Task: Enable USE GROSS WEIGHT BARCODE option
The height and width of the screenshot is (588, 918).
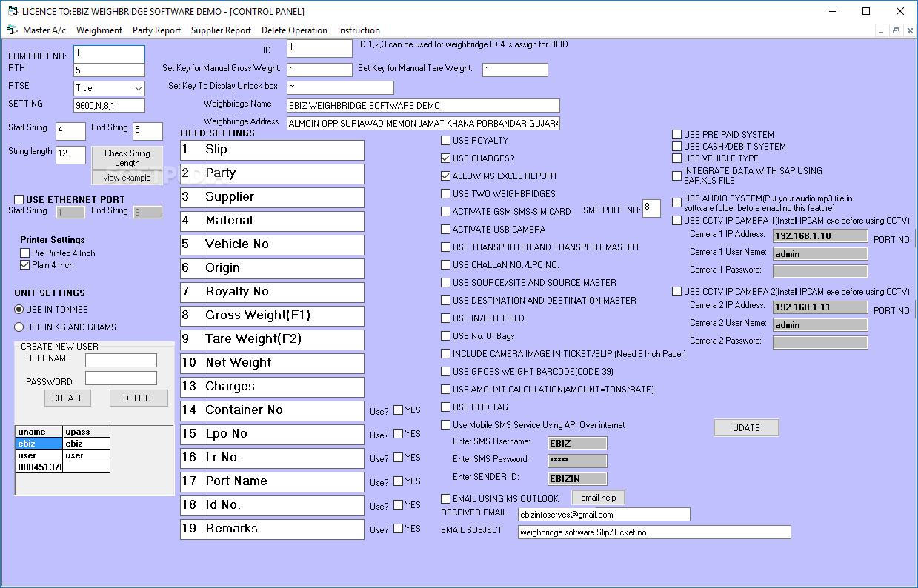Action: tap(446, 372)
